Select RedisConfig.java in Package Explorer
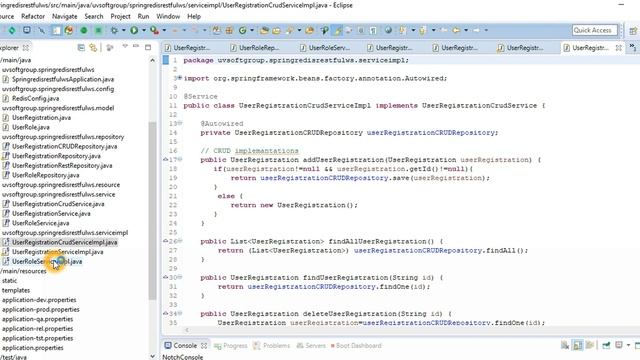The width and height of the screenshot is (640, 360). click(x=35, y=98)
